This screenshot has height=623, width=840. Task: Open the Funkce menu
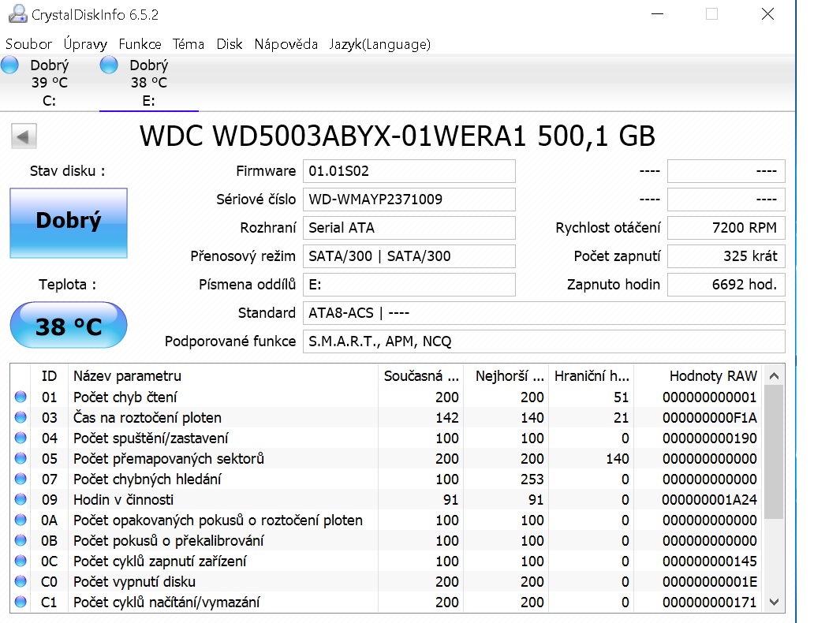[140, 44]
